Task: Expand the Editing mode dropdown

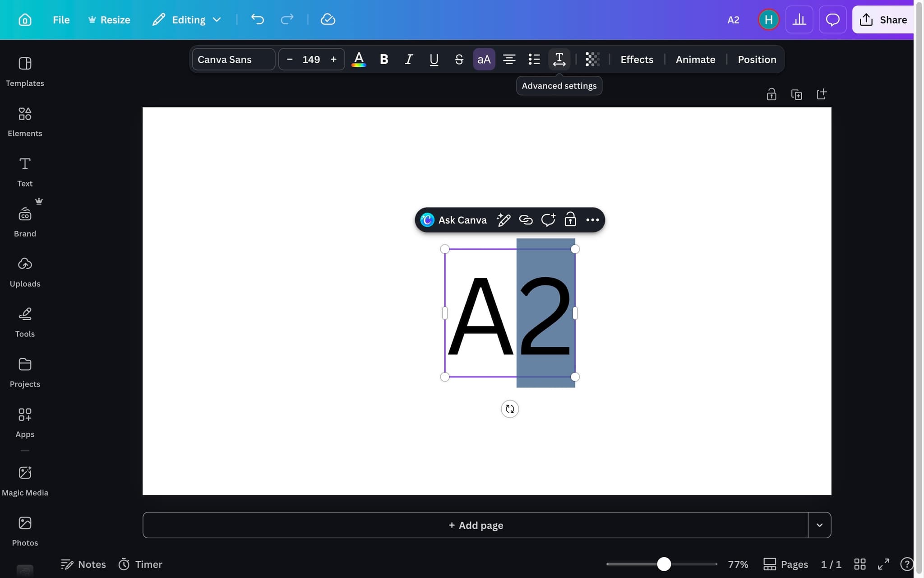Action: (217, 19)
